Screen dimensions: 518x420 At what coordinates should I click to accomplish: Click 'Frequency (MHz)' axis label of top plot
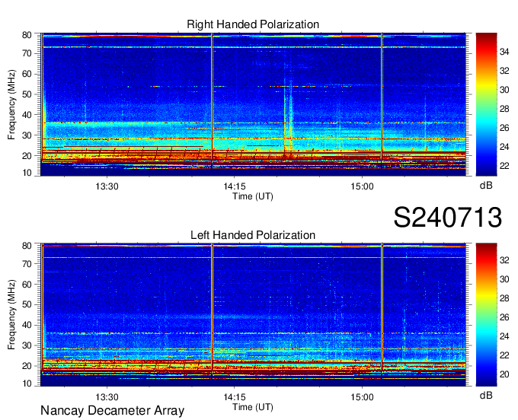[12, 104]
